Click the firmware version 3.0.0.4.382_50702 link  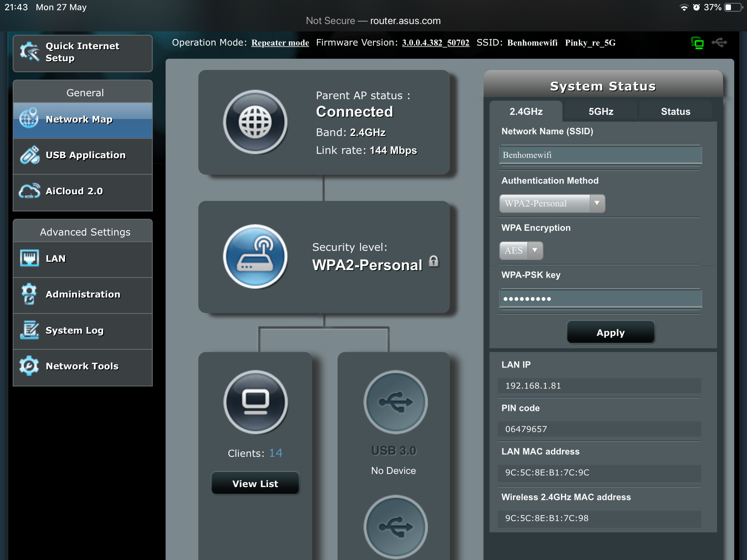tap(436, 43)
